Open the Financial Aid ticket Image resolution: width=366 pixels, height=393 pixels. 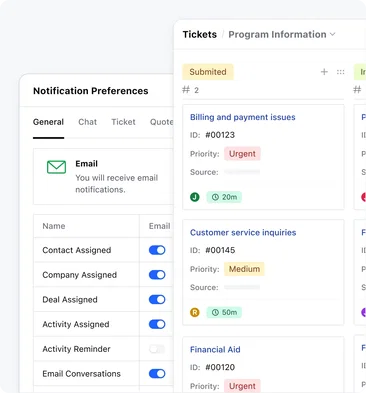pyautogui.click(x=215, y=350)
